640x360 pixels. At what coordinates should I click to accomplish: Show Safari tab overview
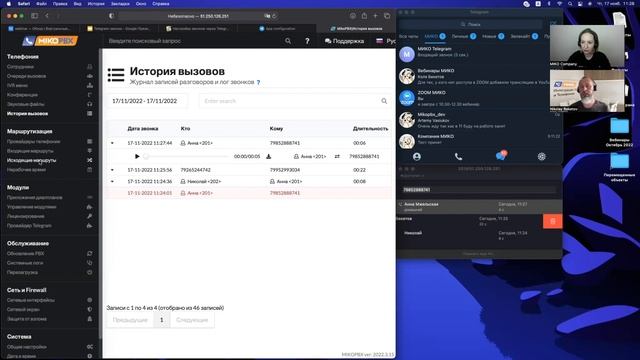point(387,16)
